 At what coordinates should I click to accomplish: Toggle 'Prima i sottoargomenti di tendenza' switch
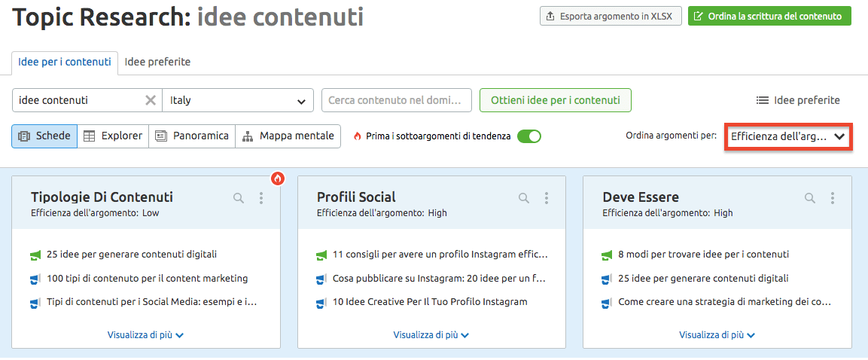[x=529, y=136]
